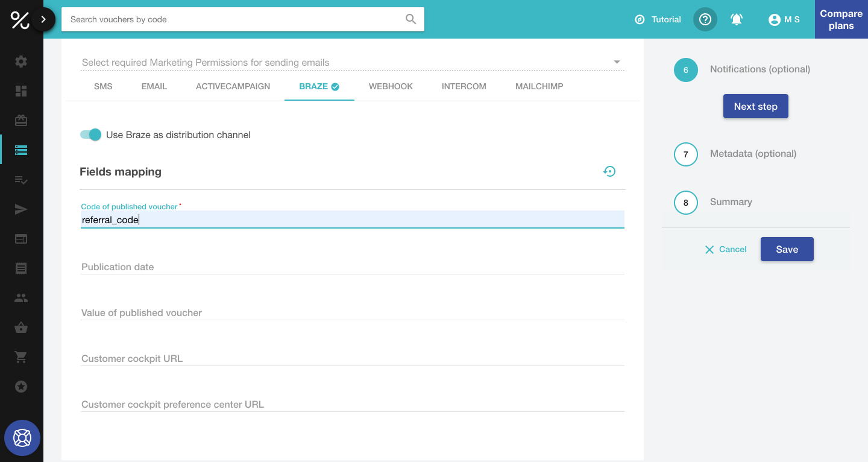Open the dashboard icon in sidebar

pyautogui.click(x=21, y=91)
